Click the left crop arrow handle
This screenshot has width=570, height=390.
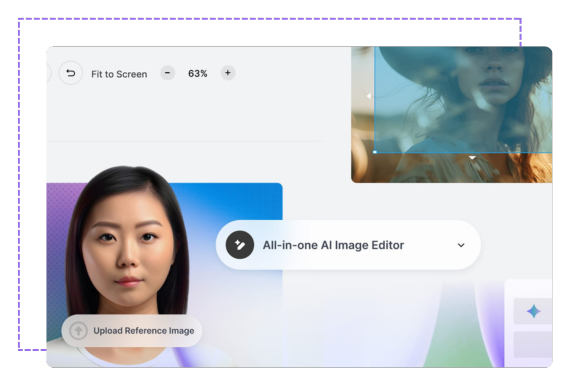369,96
